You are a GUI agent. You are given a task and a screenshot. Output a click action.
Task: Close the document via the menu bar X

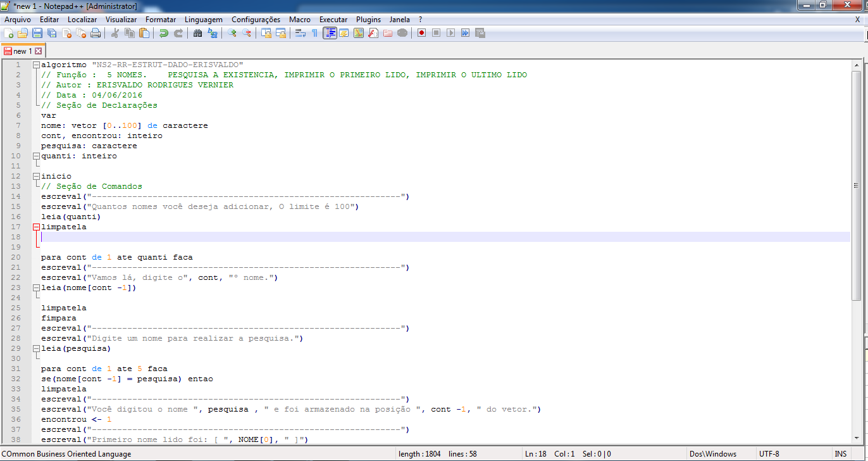point(857,20)
